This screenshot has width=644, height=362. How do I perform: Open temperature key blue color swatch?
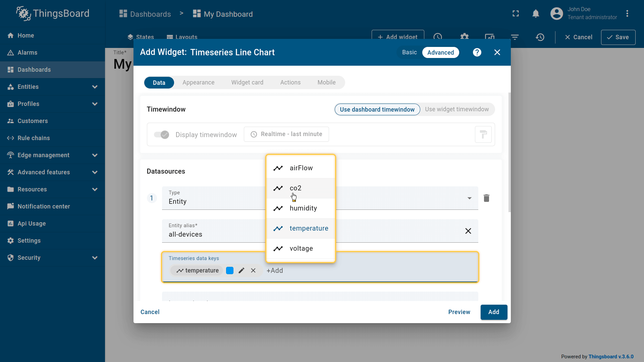click(230, 270)
